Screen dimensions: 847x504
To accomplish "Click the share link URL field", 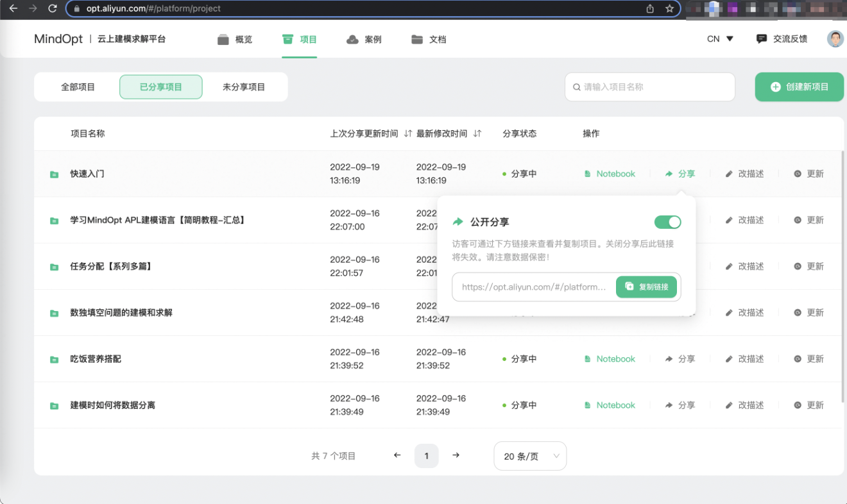I will [x=534, y=287].
